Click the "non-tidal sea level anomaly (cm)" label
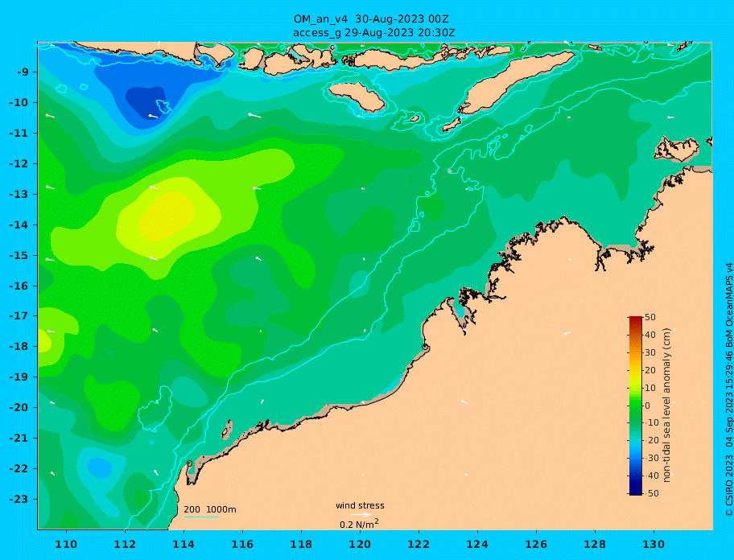Viewport: 734px width, 560px height. (666, 406)
